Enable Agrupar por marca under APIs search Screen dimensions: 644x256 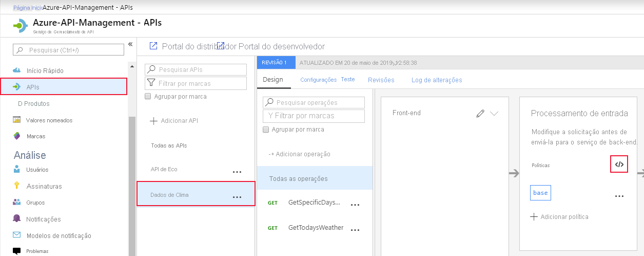coord(148,96)
